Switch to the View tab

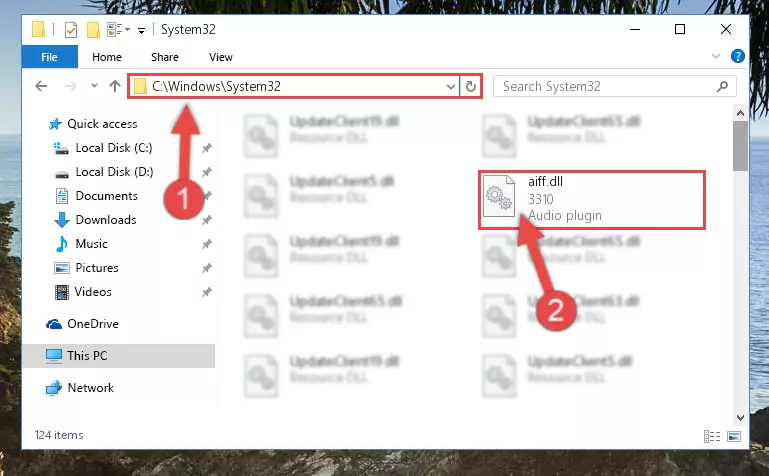[x=221, y=57]
